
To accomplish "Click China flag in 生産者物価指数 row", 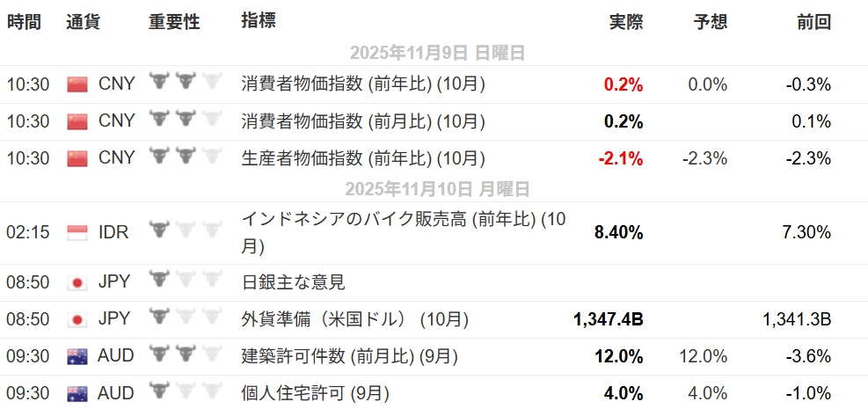I will 78,158.
